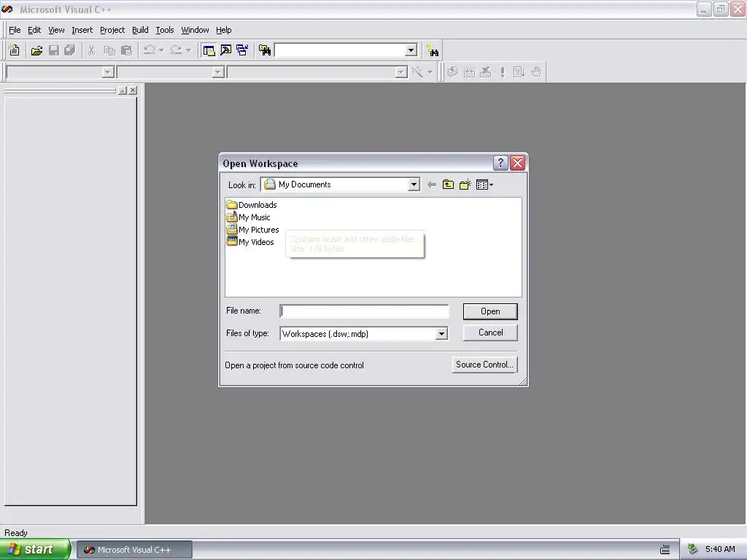
Task: Open the Redo history dropdown arrow
Action: 189,50
